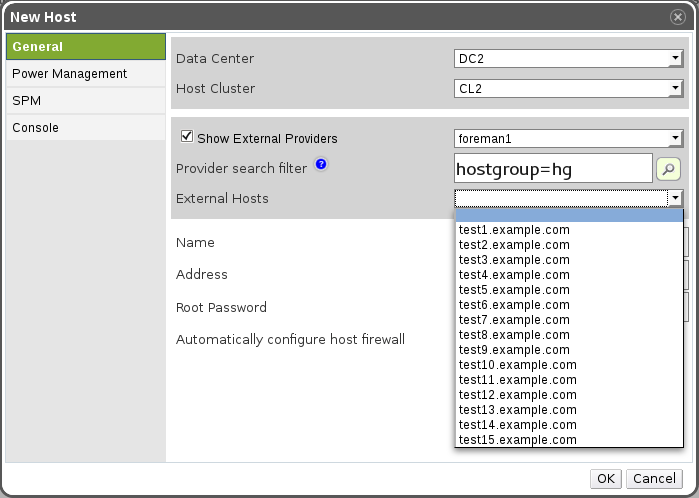The height and width of the screenshot is (498, 699).
Task: Select the Console tab
Action: (x=36, y=128)
